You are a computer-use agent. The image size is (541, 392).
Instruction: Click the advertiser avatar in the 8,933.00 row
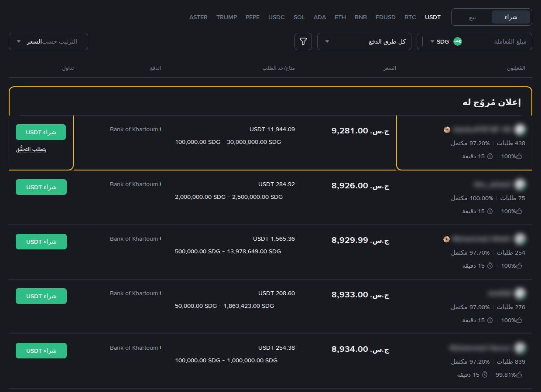519,293
